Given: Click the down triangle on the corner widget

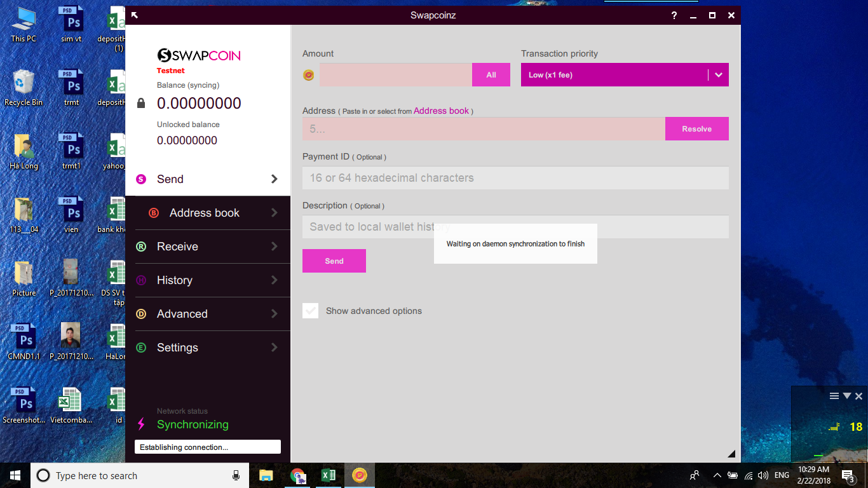Looking at the screenshot, I should click(x=846, y=396).
